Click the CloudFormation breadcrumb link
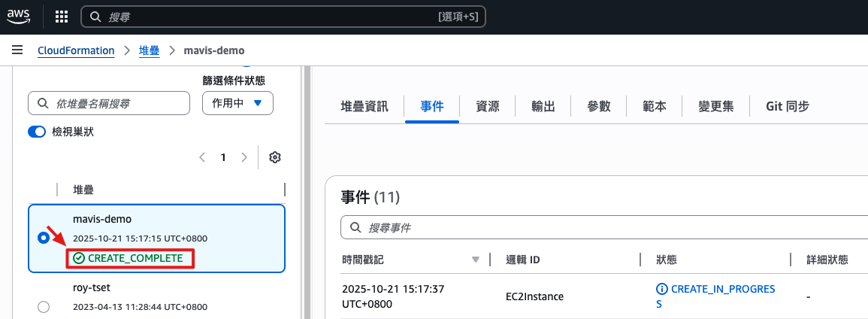Viewport: 868px width, 319px height. (x=76, y=50)
